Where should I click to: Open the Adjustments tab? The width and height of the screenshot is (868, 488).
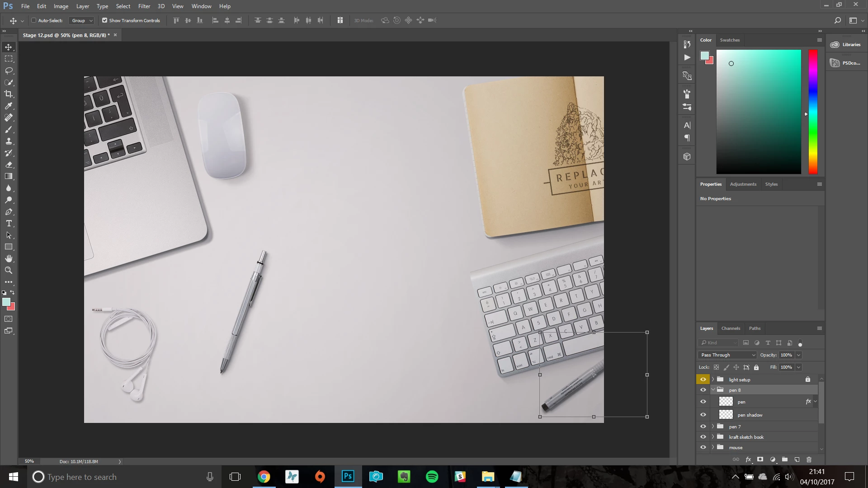pyautogui.click(x=743, y=184)
